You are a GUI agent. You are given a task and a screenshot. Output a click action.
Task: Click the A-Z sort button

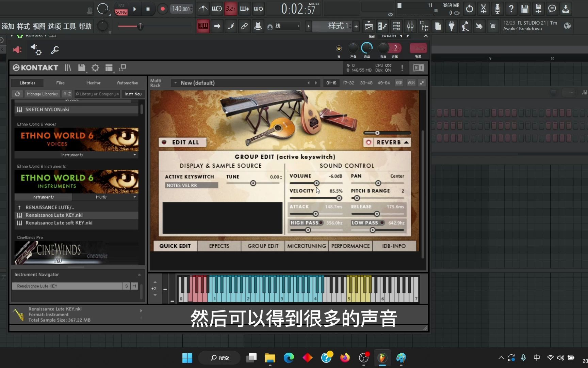click(67, 94)
